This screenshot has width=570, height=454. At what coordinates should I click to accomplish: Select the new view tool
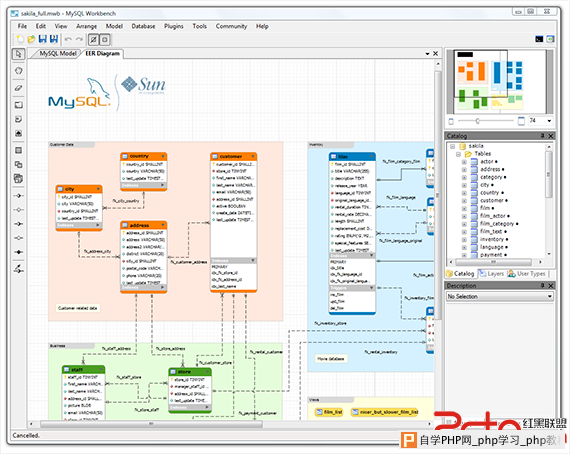click(x=19, y=165)
